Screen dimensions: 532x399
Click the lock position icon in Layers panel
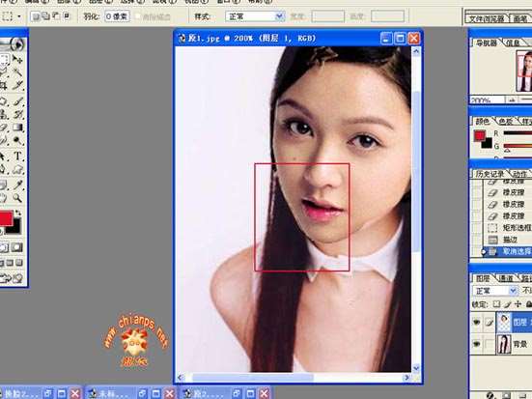[518, 304]
